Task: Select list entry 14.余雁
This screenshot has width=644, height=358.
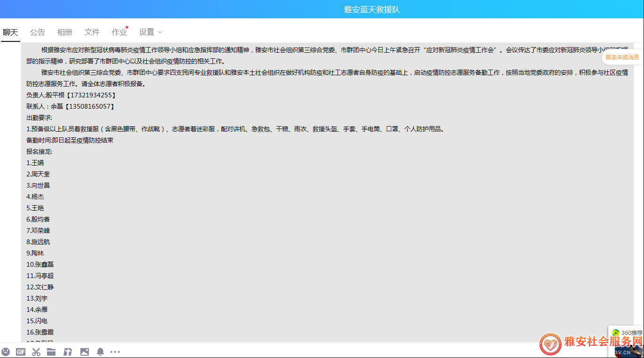Action: [37, 310]
